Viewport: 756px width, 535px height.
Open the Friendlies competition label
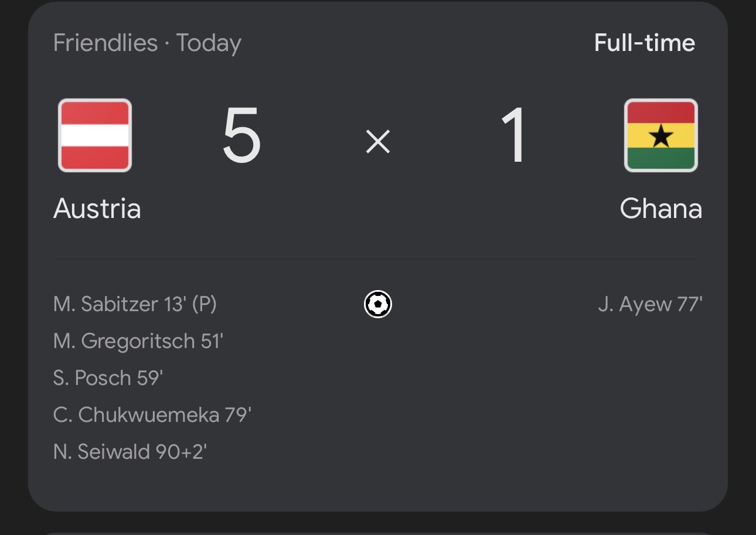pos(105,43)
